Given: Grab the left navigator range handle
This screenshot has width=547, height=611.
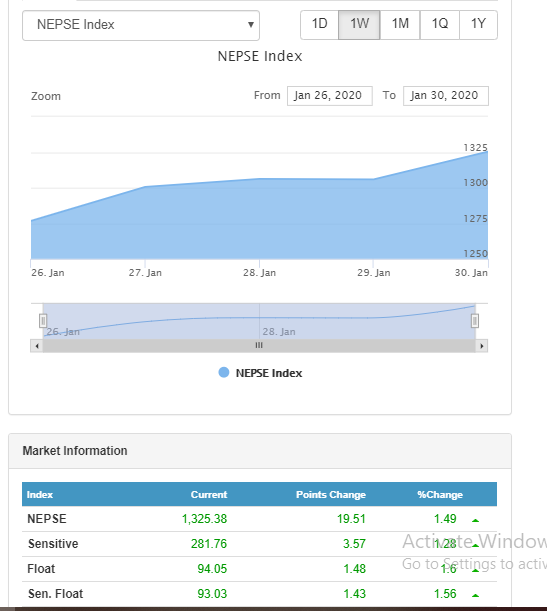Looking at the screenshot, I should pos(43,321).
